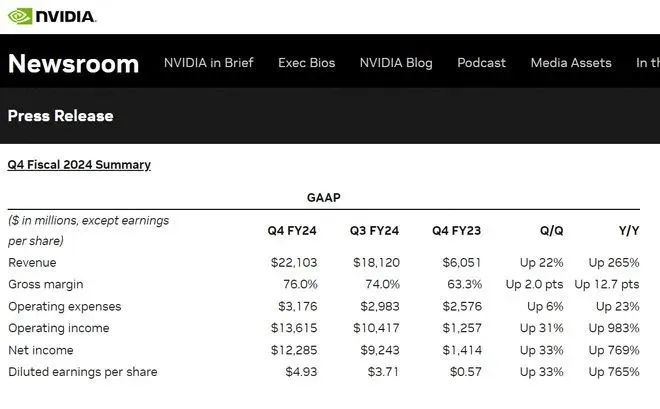Select the Q4 FY24 column header

tap(292, 231)
